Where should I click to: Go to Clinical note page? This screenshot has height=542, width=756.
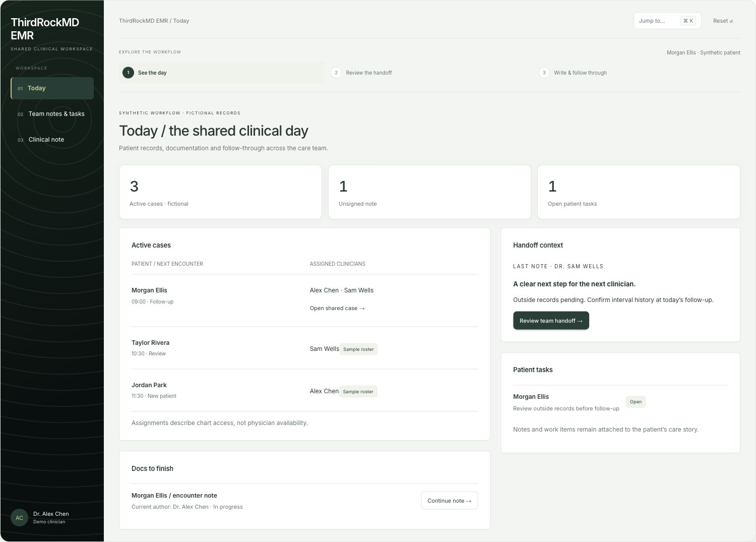coord(52,140)
